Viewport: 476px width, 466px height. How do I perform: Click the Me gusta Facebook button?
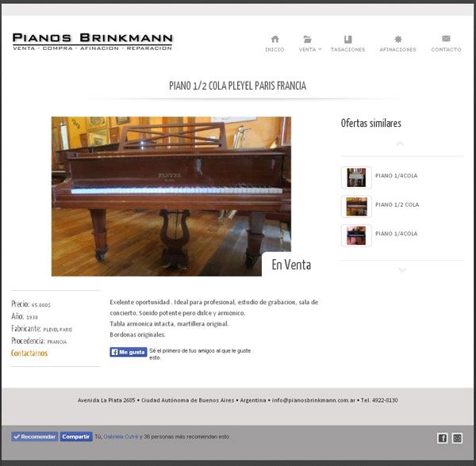click(129, 352)
